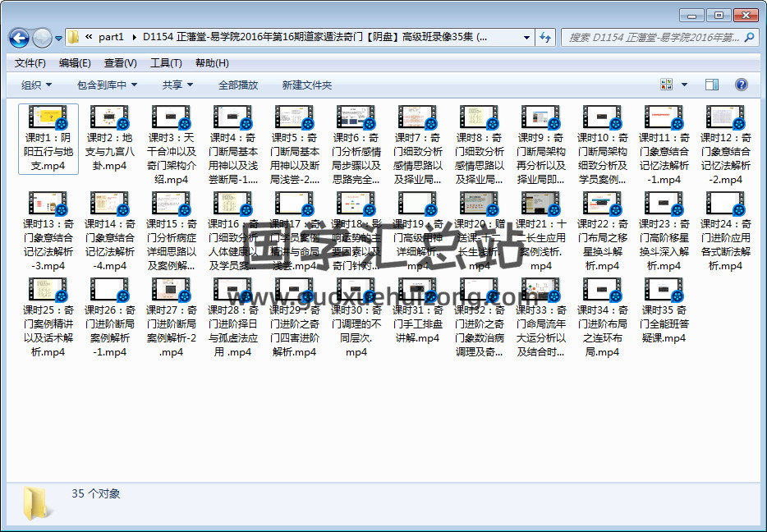Click the part1 breadcrumb in address bar
767x532 pixels.
point(111,37)
